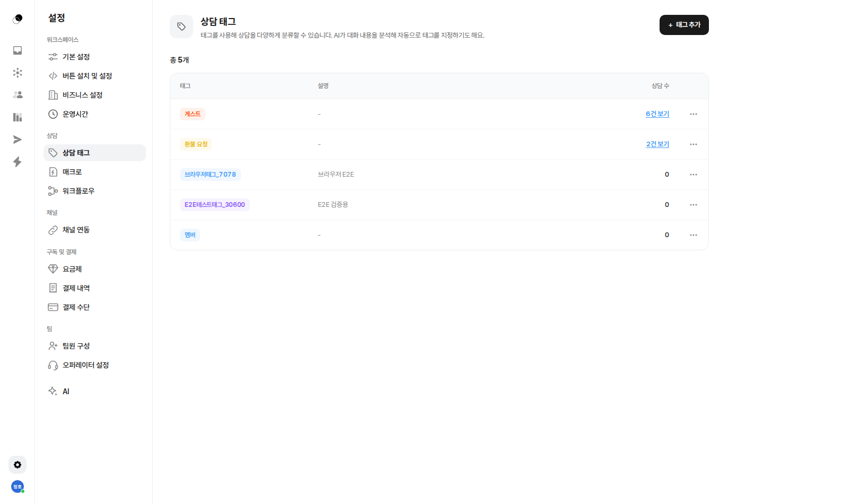Viewport: 849px width, 504px height.
Task: Open 버튼 설치 및 설정 page
Action: (x=94, y=76)
